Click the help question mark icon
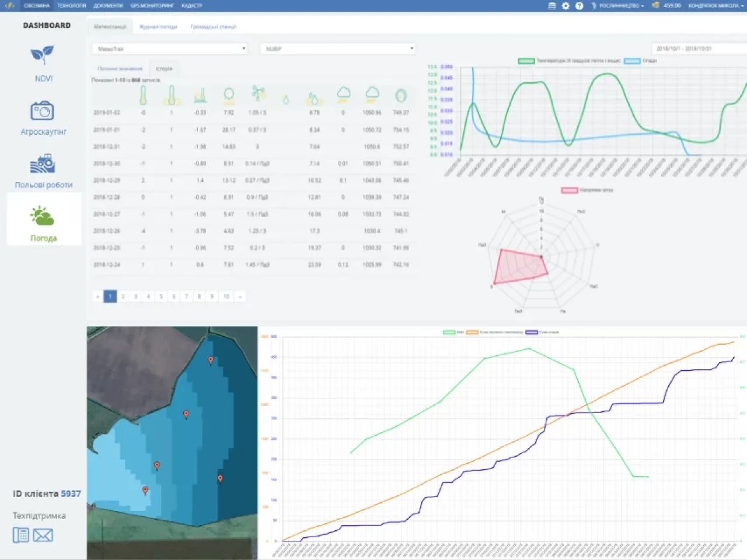Screen dimensions: 747x560 coord(579,6)
